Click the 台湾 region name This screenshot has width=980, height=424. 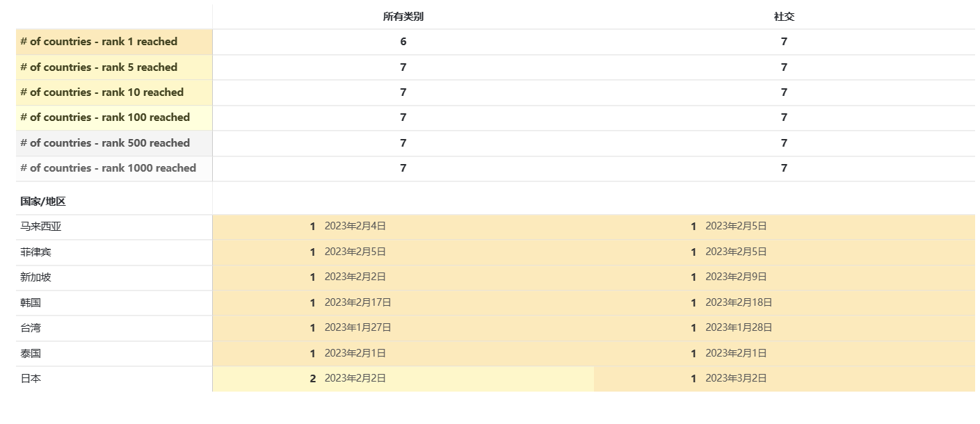pos(31,328)
